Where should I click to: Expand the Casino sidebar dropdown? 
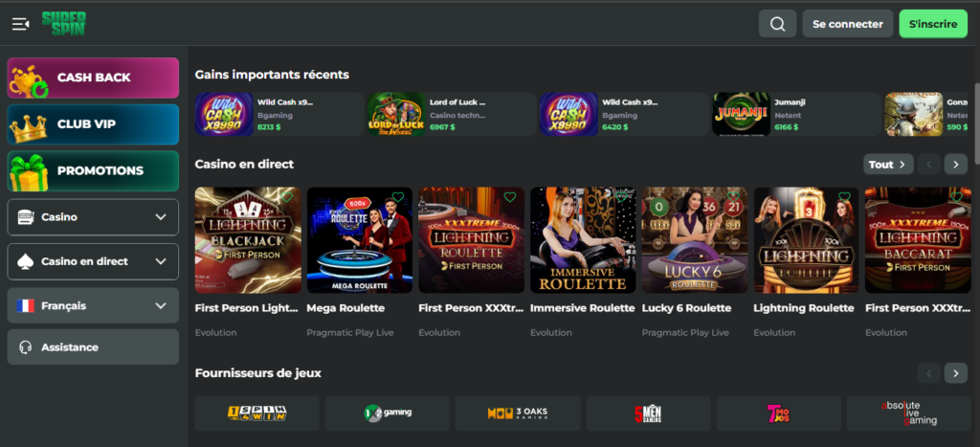(93, 217)
